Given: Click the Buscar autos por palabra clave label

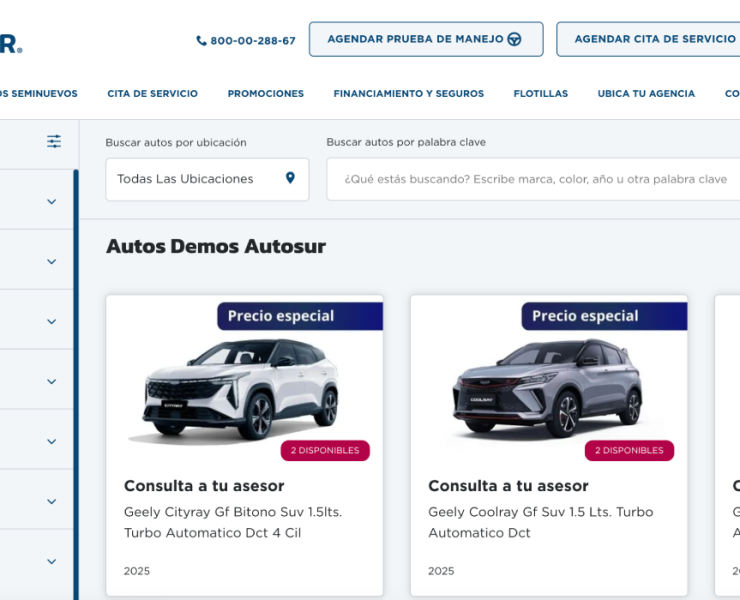Looking at the screenshot, I should coord(406,142).
